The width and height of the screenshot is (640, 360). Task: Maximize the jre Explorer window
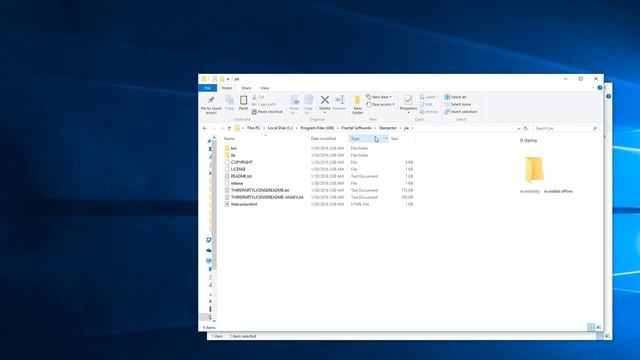click(x=580, y=79)
